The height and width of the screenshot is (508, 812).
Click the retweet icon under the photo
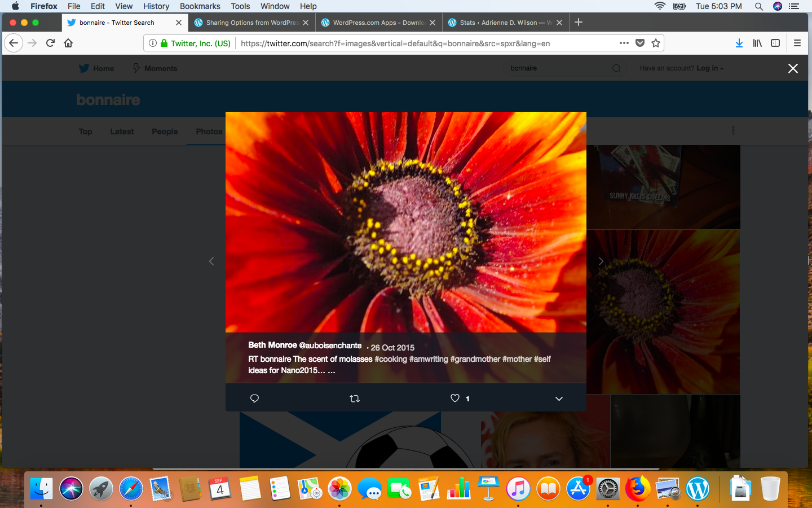[355, 398]
